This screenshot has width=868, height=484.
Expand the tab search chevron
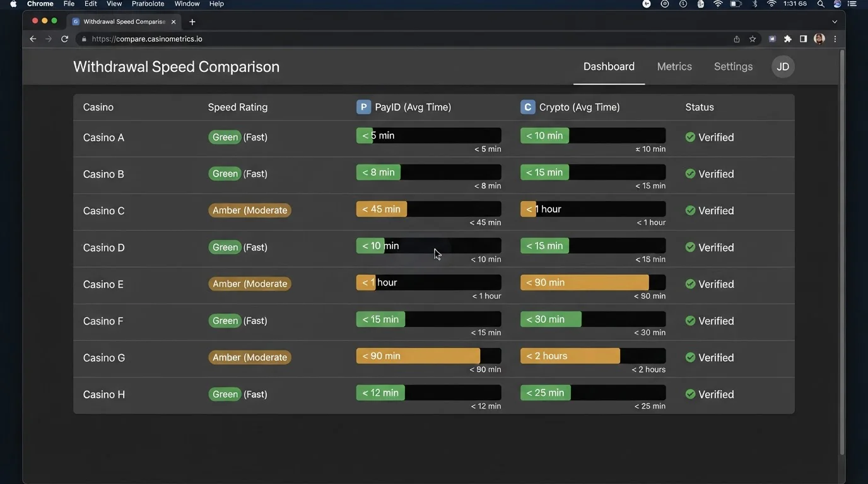(835, 21)
